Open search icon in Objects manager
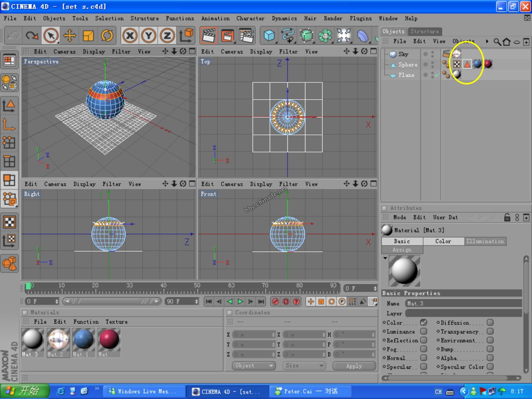The height and width of the screenshot is (399, 532). 497,42
